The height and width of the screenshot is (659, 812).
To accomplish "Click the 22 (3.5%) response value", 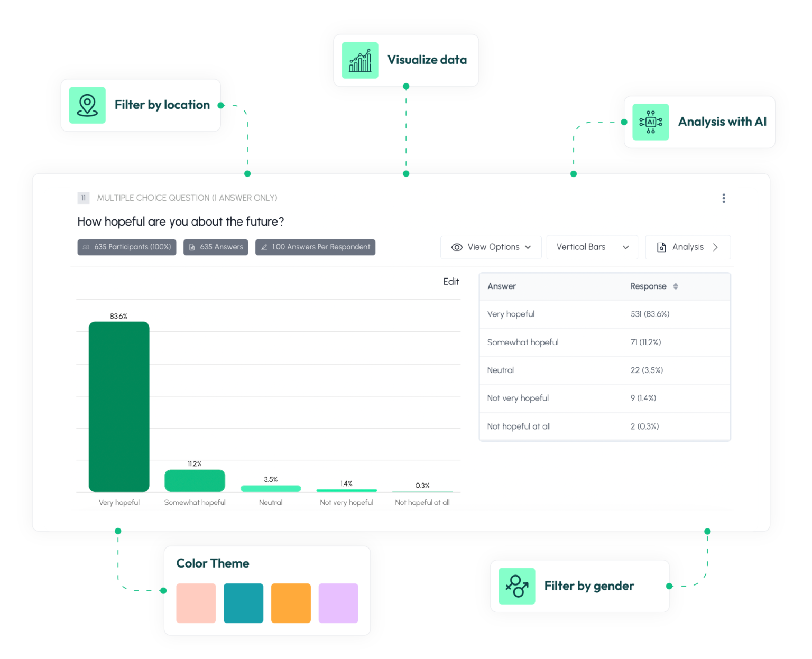I will coord(647,370).
